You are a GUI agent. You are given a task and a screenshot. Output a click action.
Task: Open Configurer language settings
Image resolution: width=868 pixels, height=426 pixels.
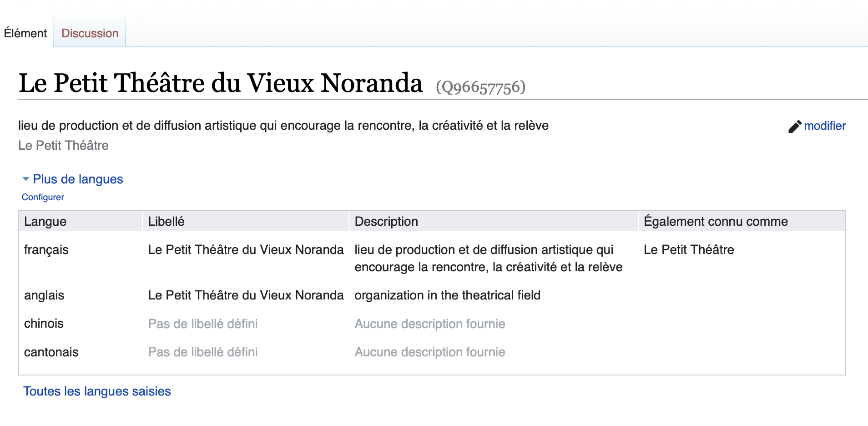coord(43,197)
